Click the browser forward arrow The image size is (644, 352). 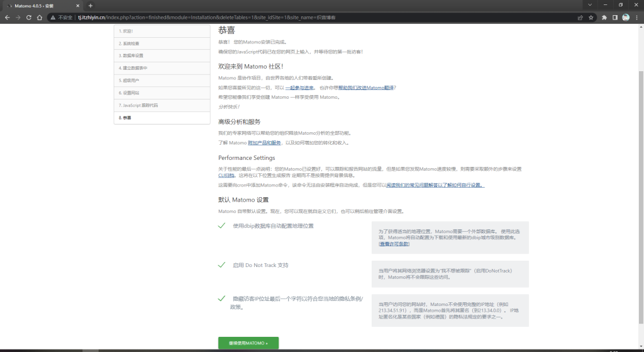click(18, 17)
